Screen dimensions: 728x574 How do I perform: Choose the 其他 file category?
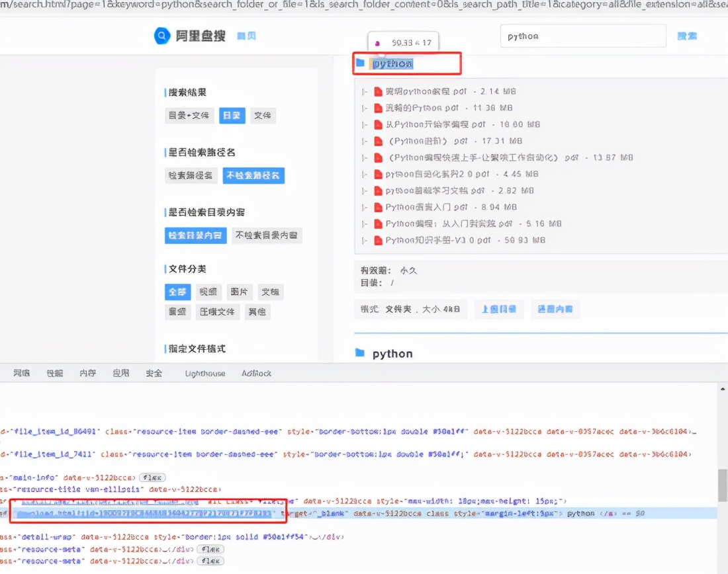pos(257,312)
